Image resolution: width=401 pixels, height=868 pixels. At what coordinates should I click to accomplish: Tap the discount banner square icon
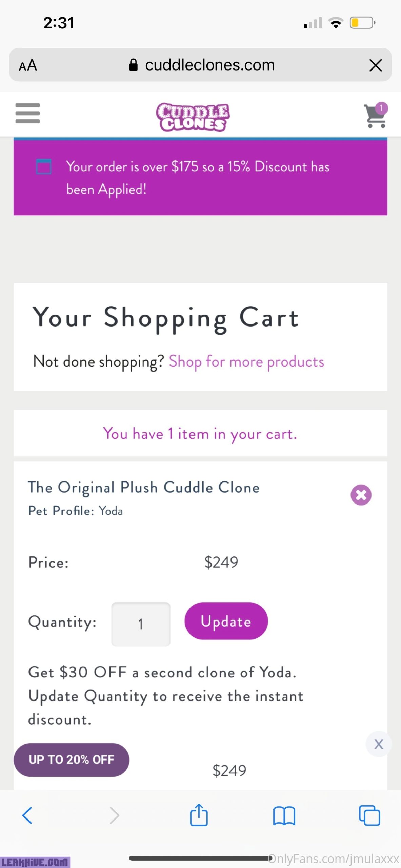click(44, 166)
